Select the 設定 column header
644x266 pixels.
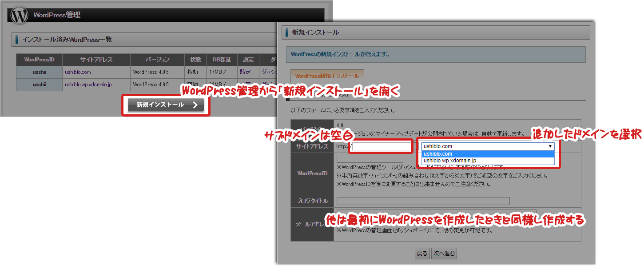(248, 60)
